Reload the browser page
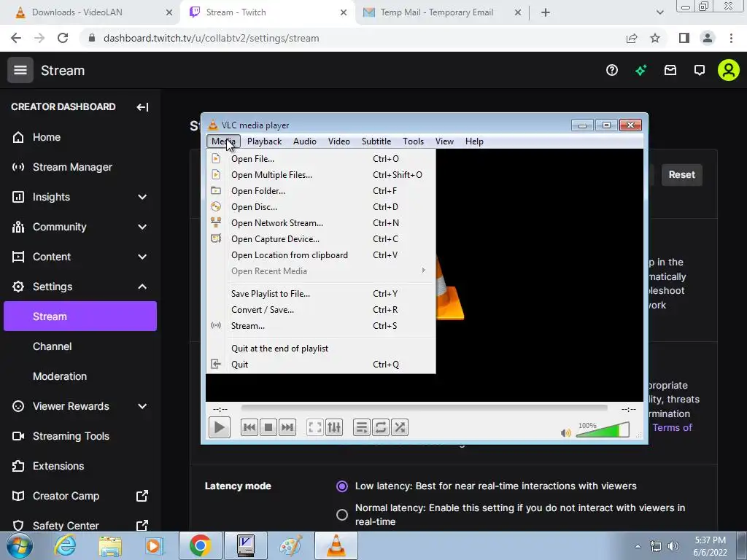This screenshot has height=560, width=747. click(63, 38)
